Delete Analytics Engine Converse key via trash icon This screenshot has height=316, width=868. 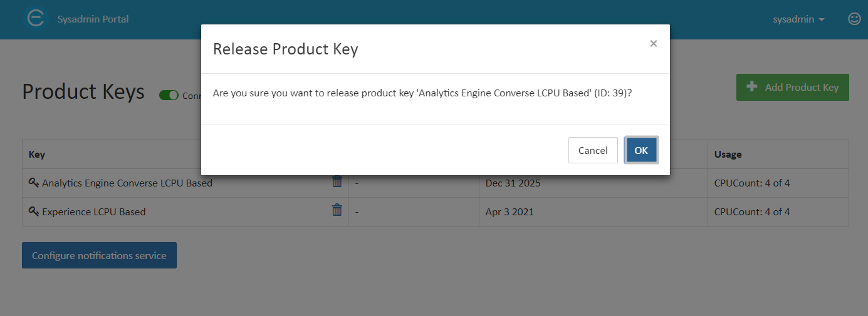click(x=337, y=181)
